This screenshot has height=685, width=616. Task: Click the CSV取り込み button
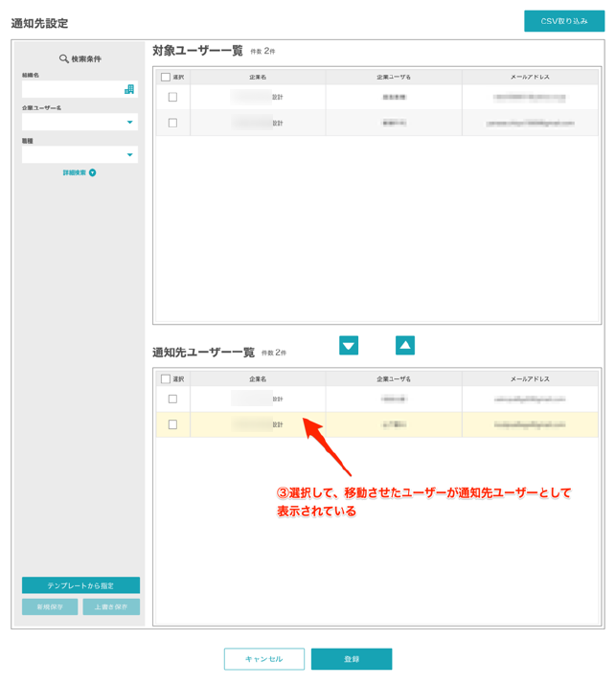point(563,21)
